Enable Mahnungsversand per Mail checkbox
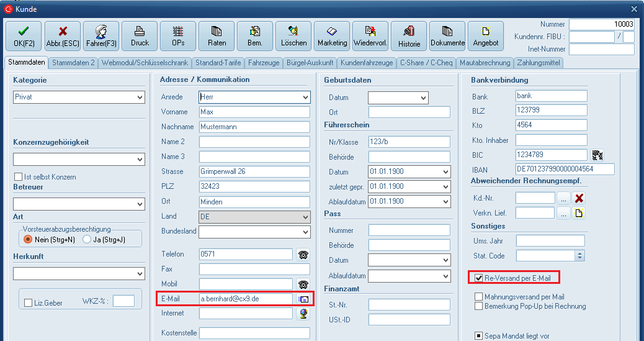The height and width of the screenshot is (341, 644). pos(478,297)
